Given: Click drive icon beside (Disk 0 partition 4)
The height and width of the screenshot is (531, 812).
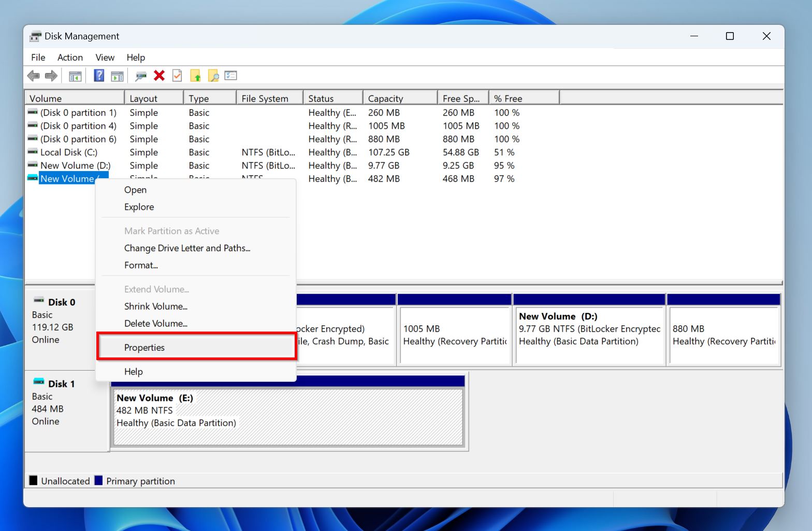Looking at the screenshot, I should coord(33,125).
